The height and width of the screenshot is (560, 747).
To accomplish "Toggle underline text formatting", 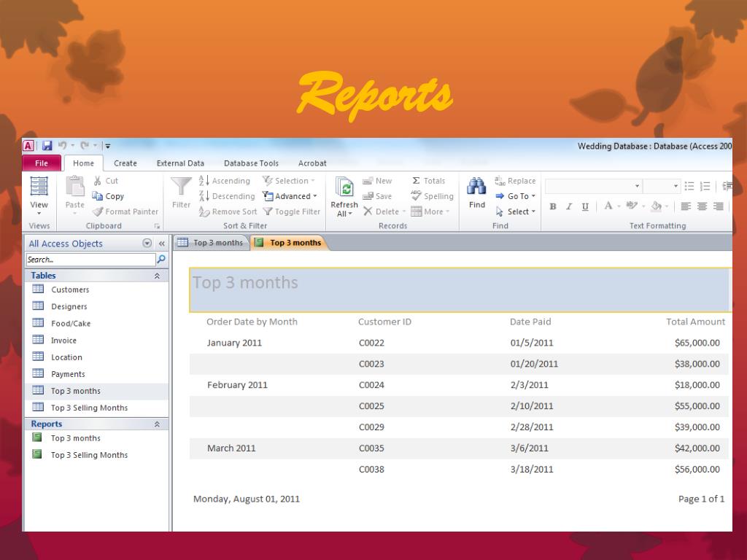I will (x=585, y=207).
